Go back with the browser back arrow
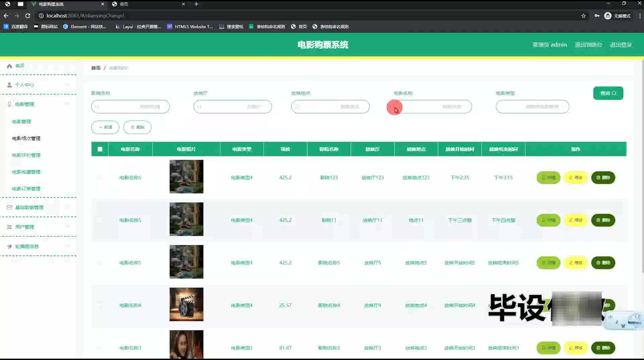This screenshot has height=360, width=644. pyautogui.click(x=6, y=16)
